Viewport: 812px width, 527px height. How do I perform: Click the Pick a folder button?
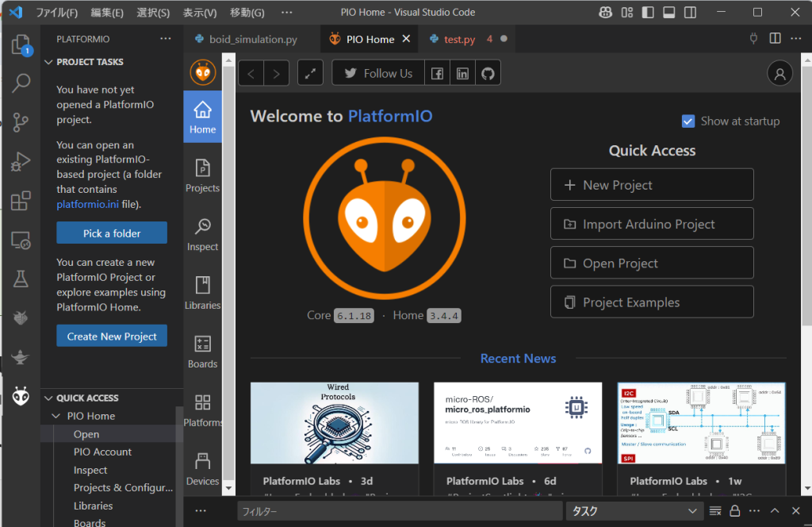(112, 233)
